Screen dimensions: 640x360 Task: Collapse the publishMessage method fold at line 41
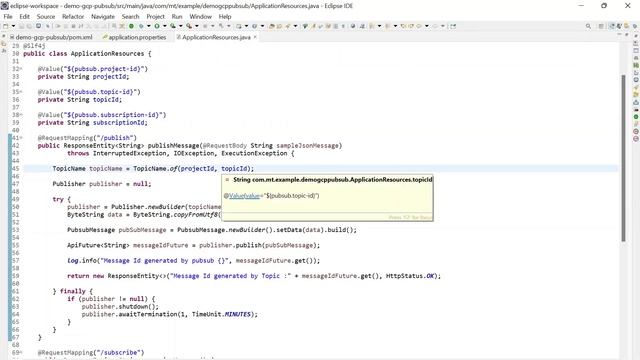coord(21,138)
